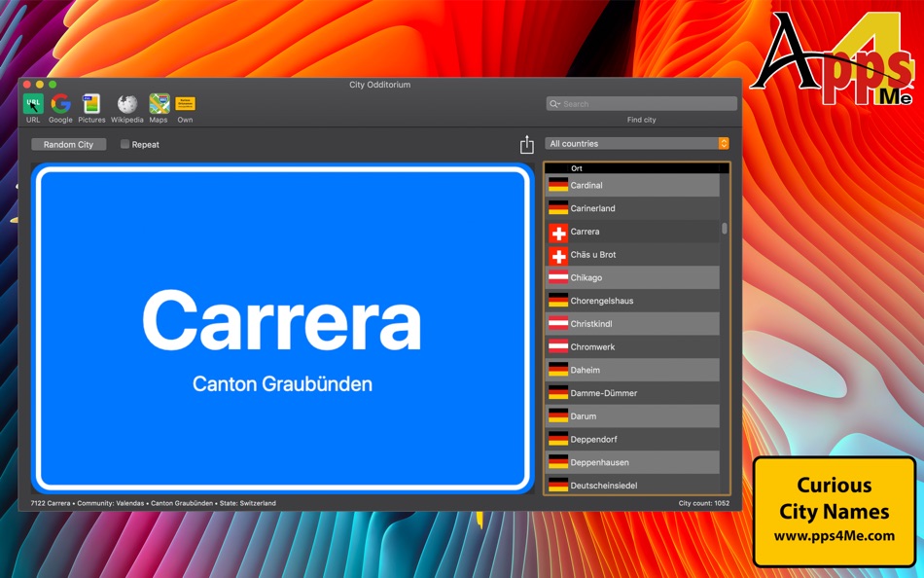This screenshot has width=924, height=578.
Task: Click the German flag beside Daheim
Action: tap(559, 370)
